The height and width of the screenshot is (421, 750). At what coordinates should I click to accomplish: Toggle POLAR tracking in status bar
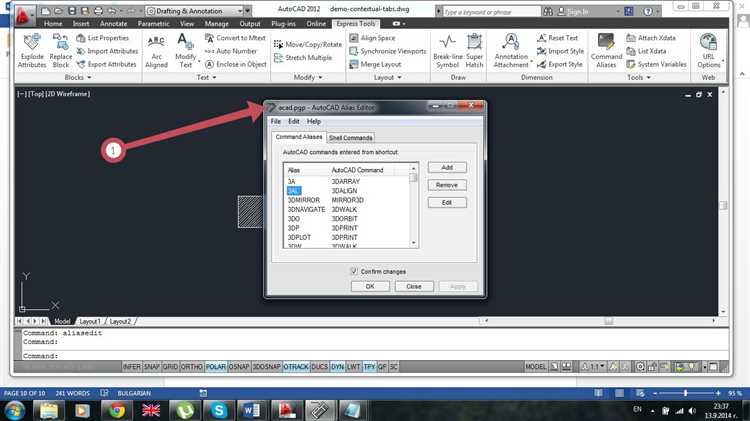point(216,366)
